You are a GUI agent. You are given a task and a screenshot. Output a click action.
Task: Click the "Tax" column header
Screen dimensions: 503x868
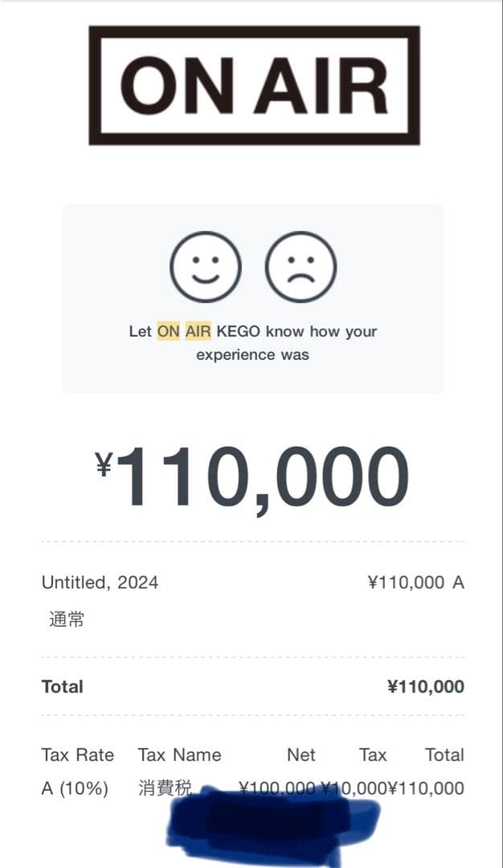click(373, 755)
